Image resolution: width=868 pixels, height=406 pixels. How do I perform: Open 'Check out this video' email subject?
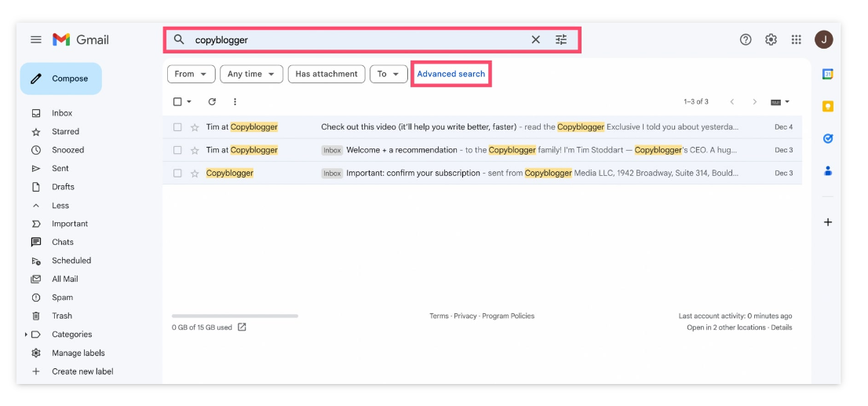tap(418, 127)
